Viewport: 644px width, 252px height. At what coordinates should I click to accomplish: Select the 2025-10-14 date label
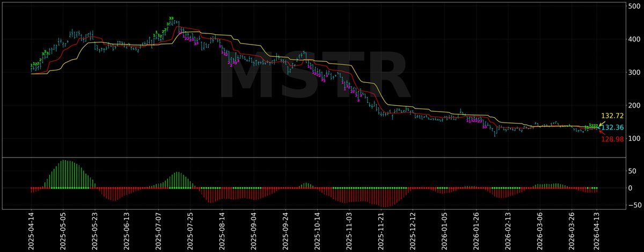click(x=317, y=230)
